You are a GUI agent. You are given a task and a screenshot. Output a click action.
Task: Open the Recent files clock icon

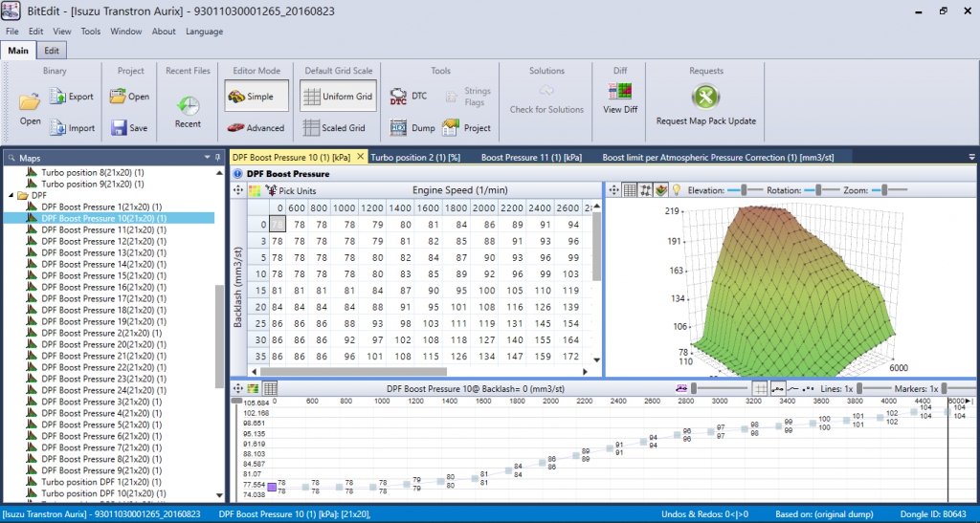pos(188,105)
